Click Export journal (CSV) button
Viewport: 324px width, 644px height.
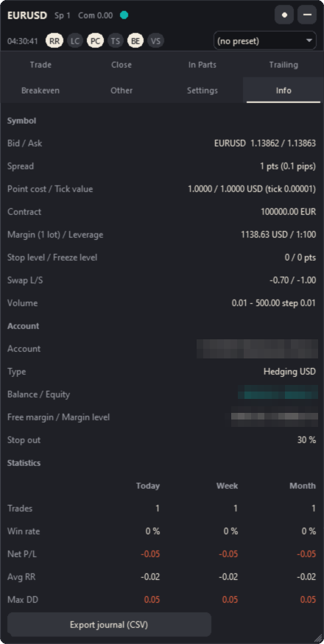[109, 625]
